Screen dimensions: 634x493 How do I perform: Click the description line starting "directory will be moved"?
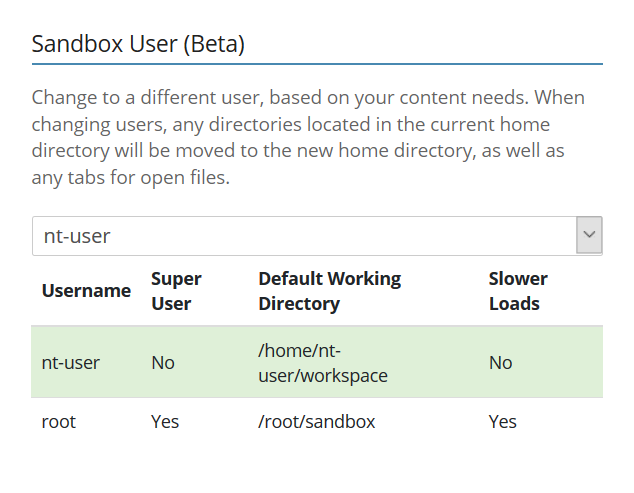[298, 152]
